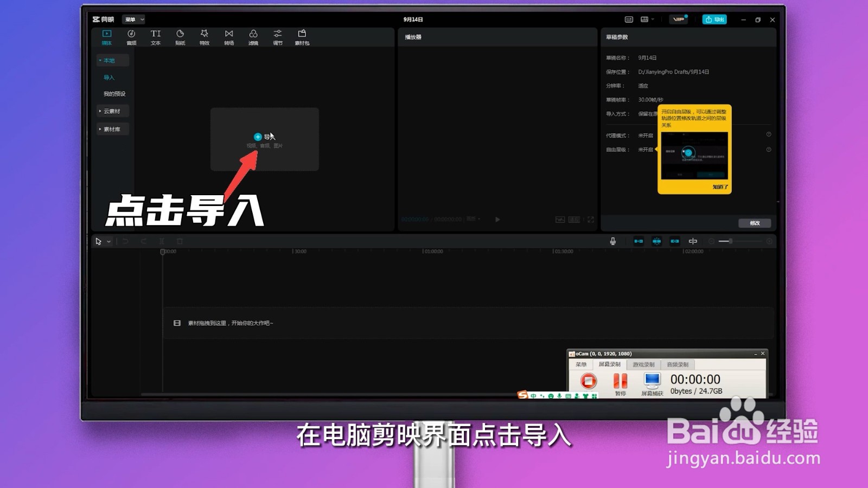This screenshot has height=488, width=868.
Task: Click the 修改 (Modify) button
Action: (755, 223)
